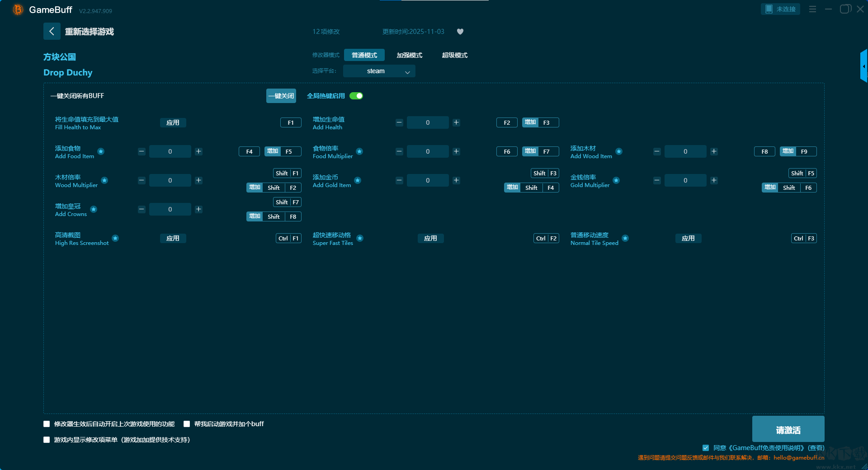Image resolution: width=868 pixels, height=470 pixels.
Task: Apply Super Fast Tiles
Action: click(x=430, y=238)
